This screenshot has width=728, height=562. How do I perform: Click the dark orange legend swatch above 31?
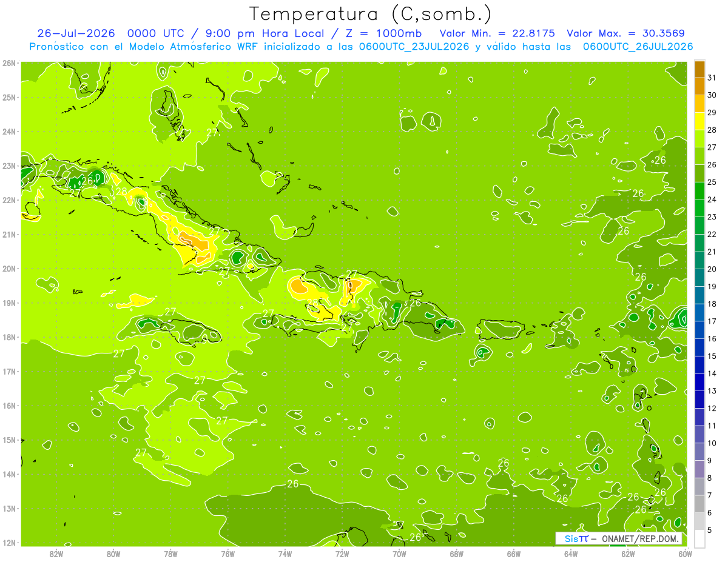(699, 69)
